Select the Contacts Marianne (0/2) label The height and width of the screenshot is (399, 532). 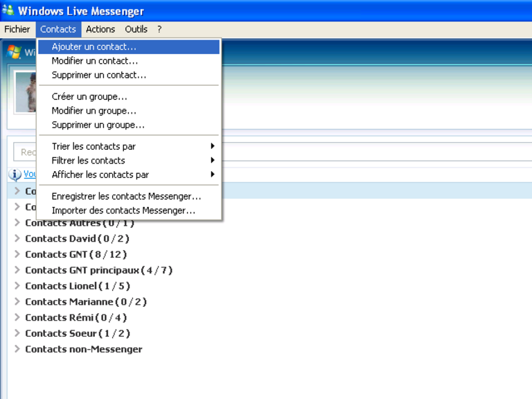86,302
